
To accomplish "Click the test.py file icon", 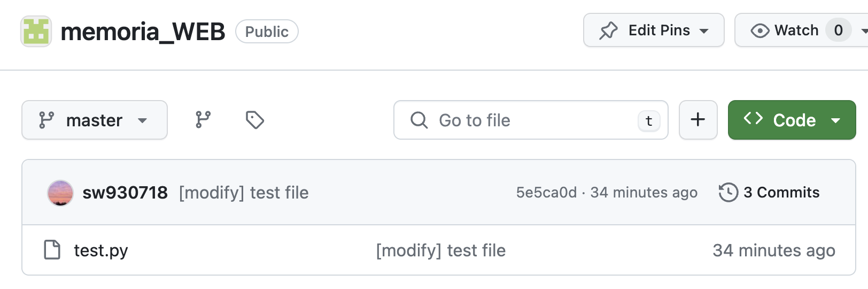I will [x=52, y=250].
